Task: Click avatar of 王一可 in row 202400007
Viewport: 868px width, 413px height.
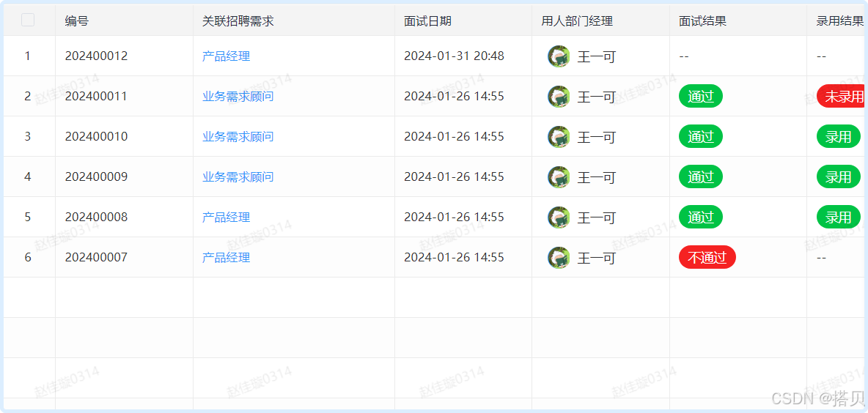Action: [559, 258]
